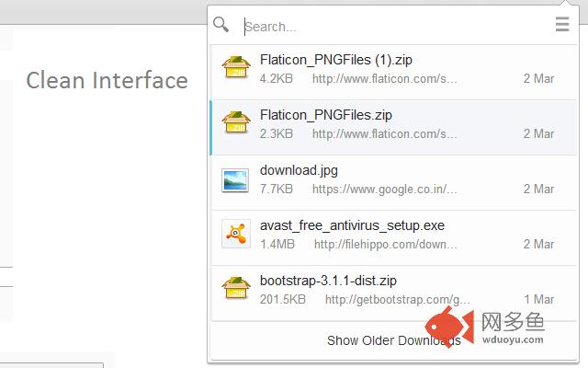Select the 201.5KB size text
Image resolution: width=588 pixels, height=368 pixels.
point(283,300)
